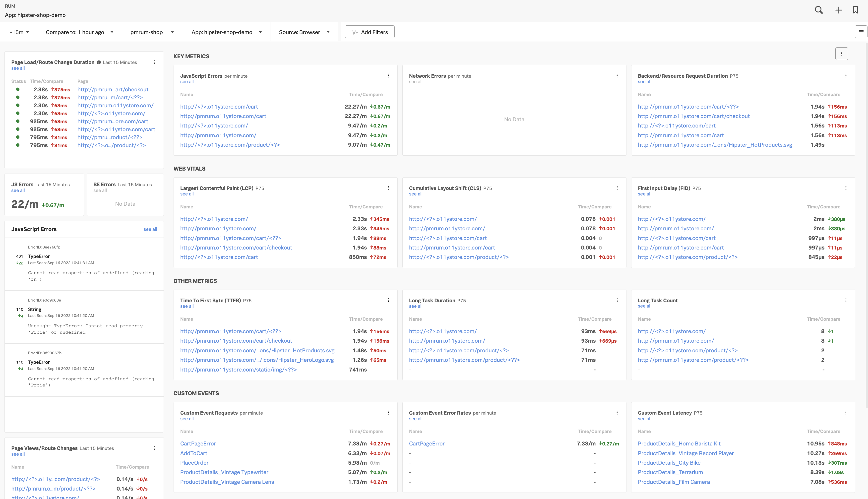Open ProductDetails_Vintage Typewriter event link
This screenshot has width=868, height=499.
click(224, 472)
